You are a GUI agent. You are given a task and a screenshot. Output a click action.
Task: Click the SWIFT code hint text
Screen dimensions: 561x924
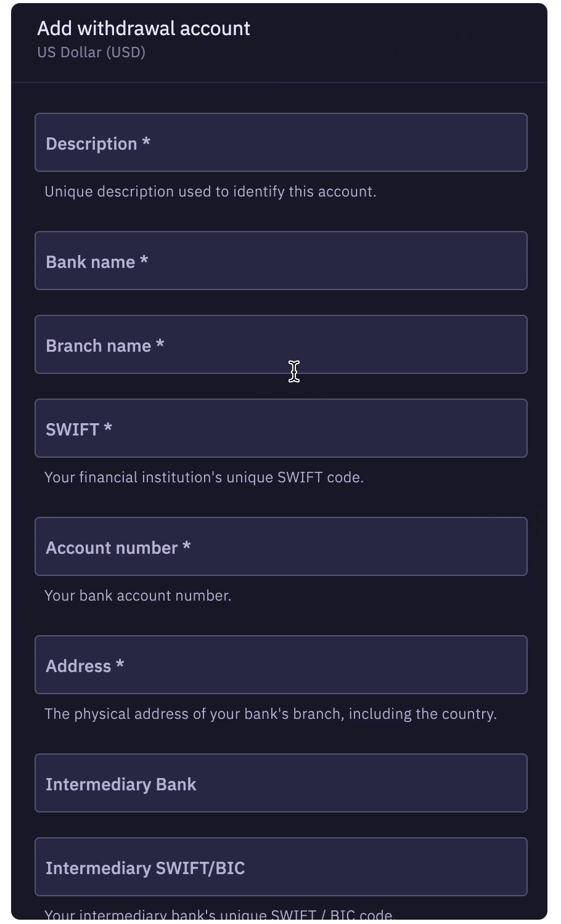[204, 477]
